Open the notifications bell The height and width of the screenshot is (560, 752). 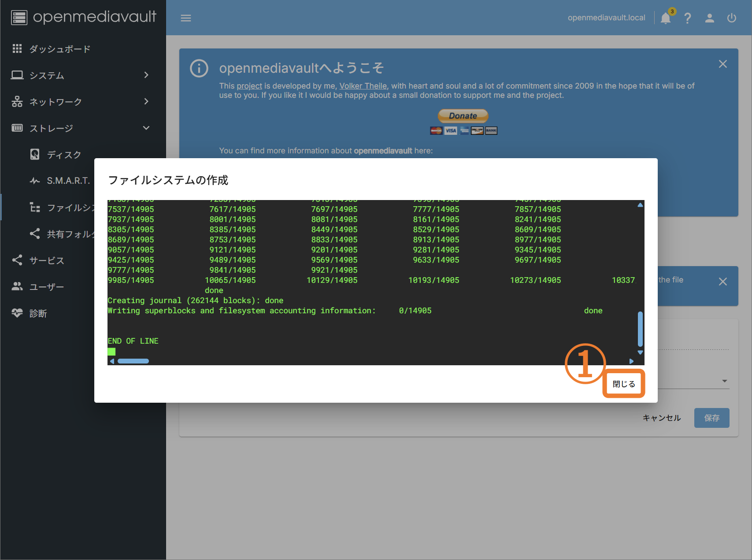tap(666, 18)
